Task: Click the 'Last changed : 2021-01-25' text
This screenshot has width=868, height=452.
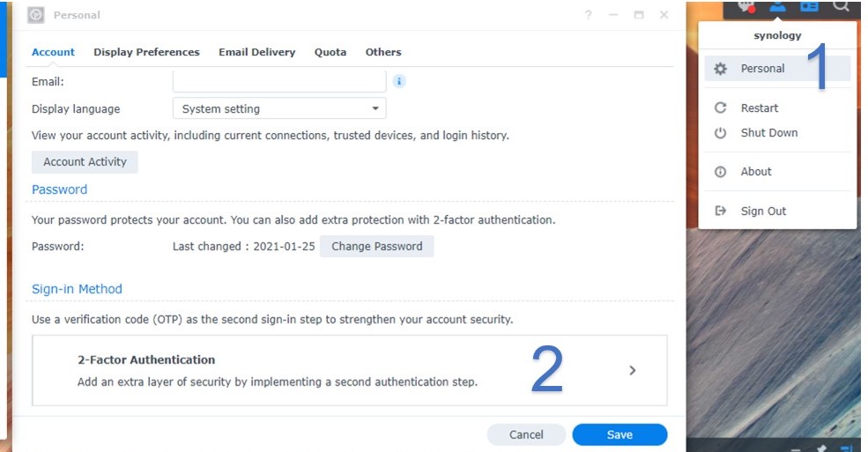Action: [243, 246]
